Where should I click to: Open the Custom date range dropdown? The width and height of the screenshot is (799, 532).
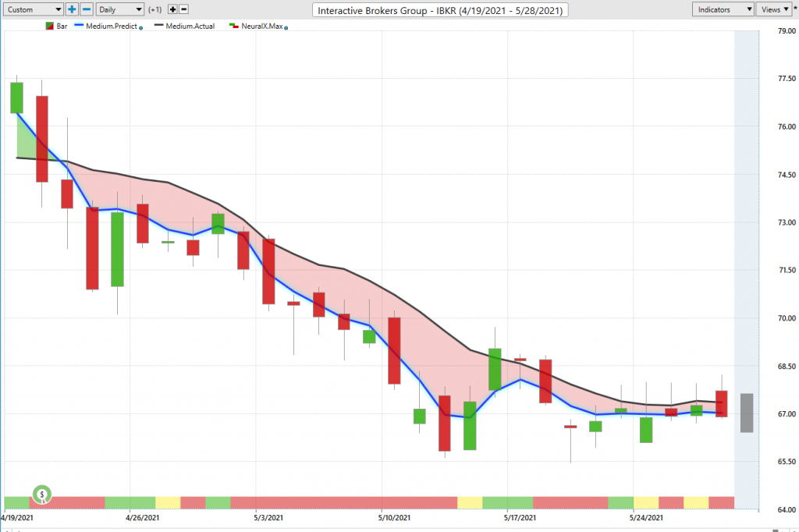tap(34, 9)
